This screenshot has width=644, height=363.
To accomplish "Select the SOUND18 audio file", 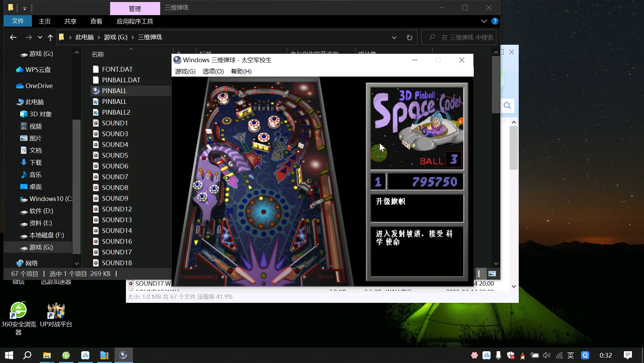I will tap(112, 263).
